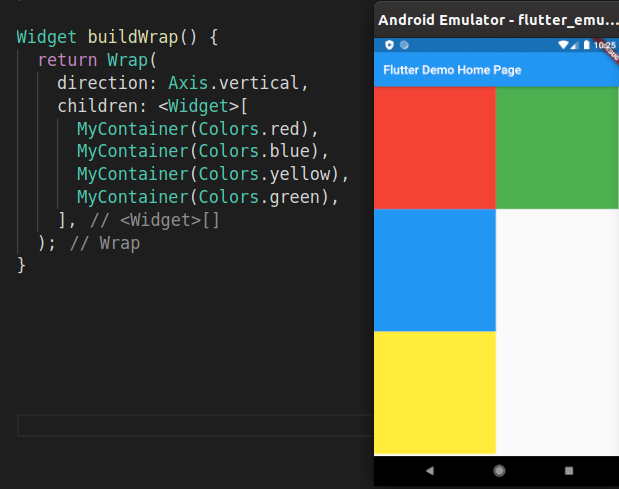Viewport: 619px width, 489px height.
Task: Click the 10:25 clock in status bar
Action: [x=604, y=45]
